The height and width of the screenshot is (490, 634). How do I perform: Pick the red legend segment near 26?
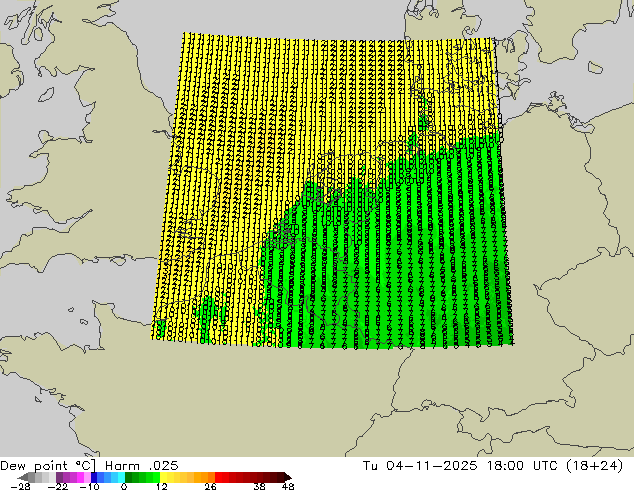218,477
